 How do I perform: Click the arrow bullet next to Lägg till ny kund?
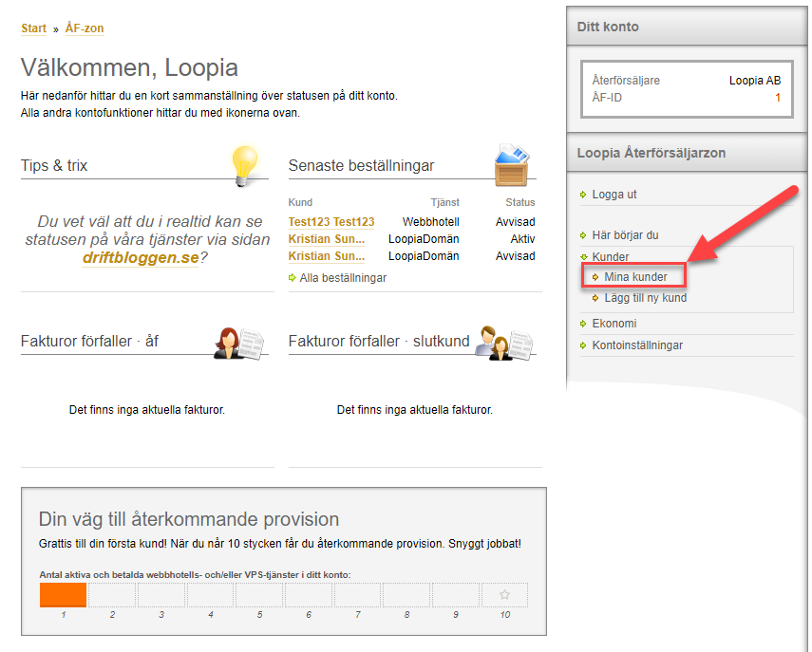pyautogui.click(x=595, y=298)
